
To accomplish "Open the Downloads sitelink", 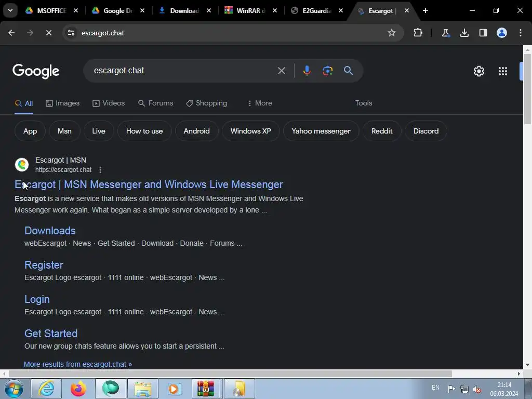I will 50,231.
